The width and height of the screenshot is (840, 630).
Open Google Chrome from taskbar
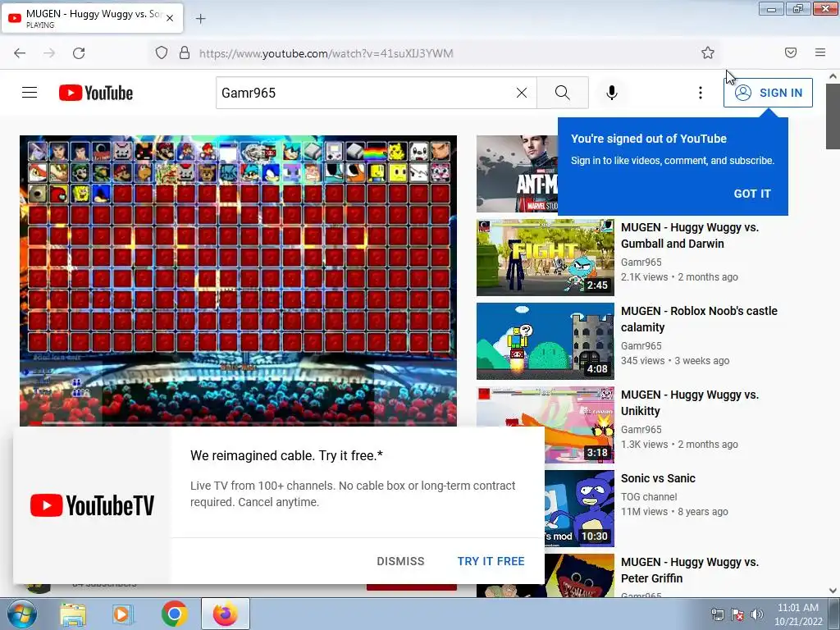[174, 614]
